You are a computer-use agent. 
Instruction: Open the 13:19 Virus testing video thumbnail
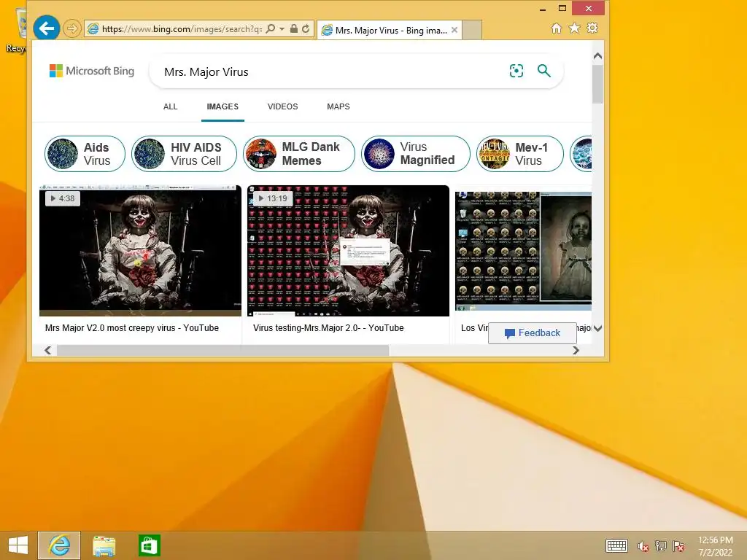348,251
